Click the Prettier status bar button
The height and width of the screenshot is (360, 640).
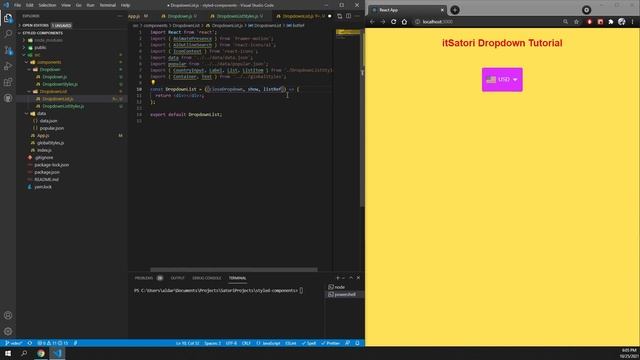[331, 343]
